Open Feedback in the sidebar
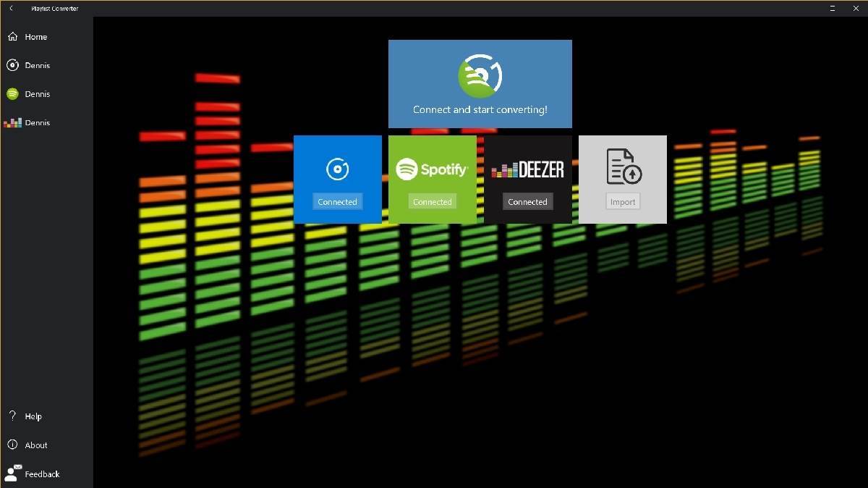868x488 pixels. [x=41, y=474]
